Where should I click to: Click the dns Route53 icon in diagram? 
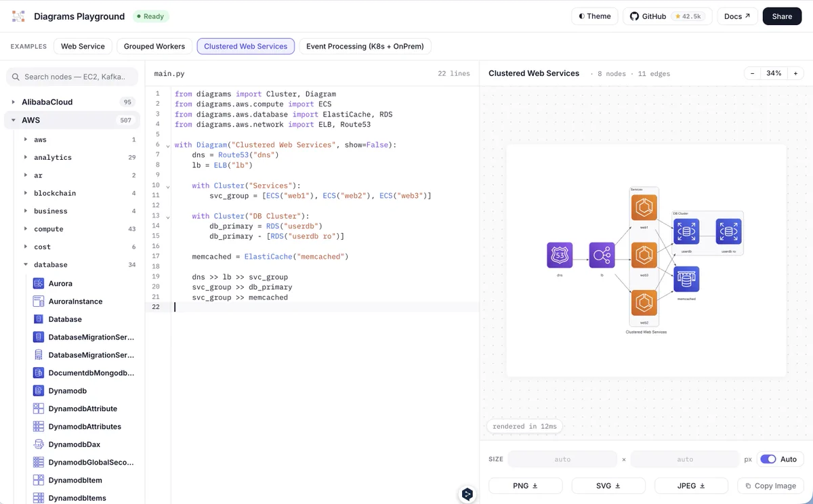560,255
